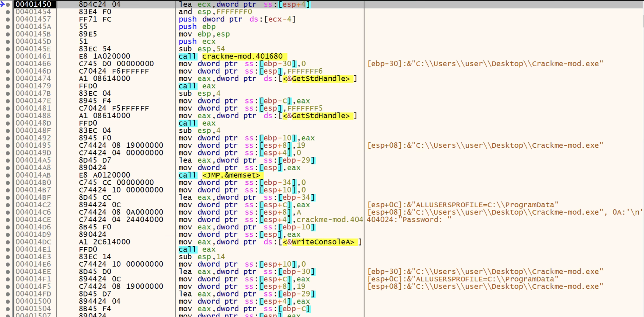
Task: Toggle breakpoint dot at address 004014AB
Action: pyautogui.click(x=8, y=175)
